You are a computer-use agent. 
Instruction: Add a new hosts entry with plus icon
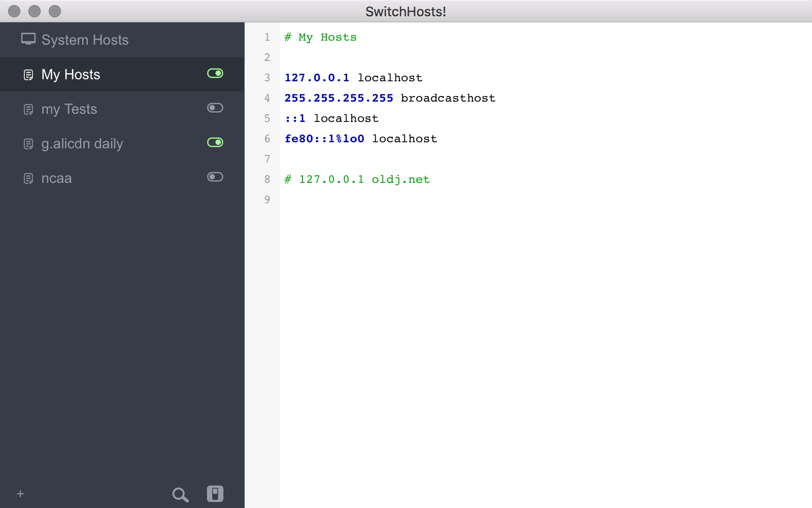[20, 494]
